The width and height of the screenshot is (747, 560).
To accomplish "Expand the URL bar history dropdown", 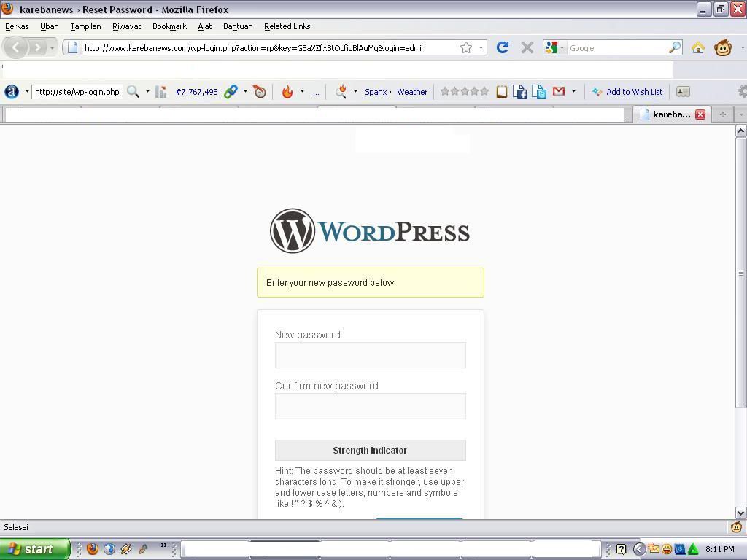I will point(481,48).
